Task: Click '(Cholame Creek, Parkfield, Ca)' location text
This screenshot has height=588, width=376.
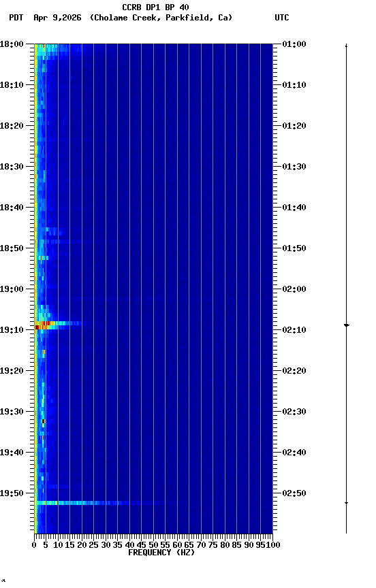Action: [161, 18]
